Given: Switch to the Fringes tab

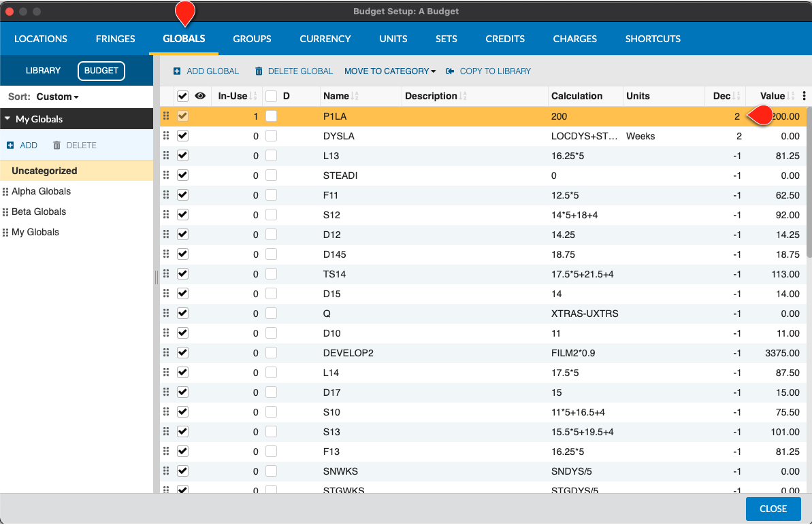Looking at the screenshot, I should 115,39.
